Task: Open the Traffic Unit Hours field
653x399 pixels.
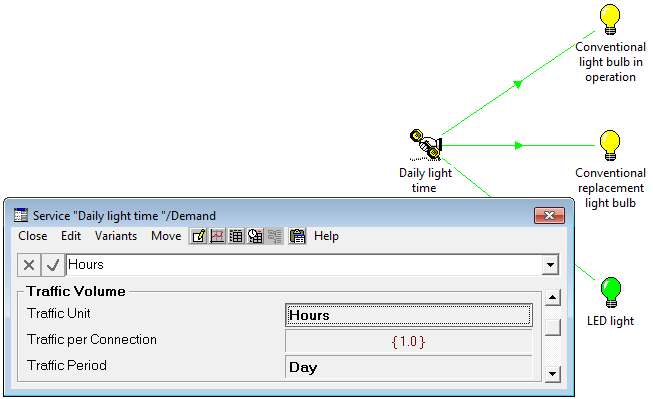Action: coord(409,315)
